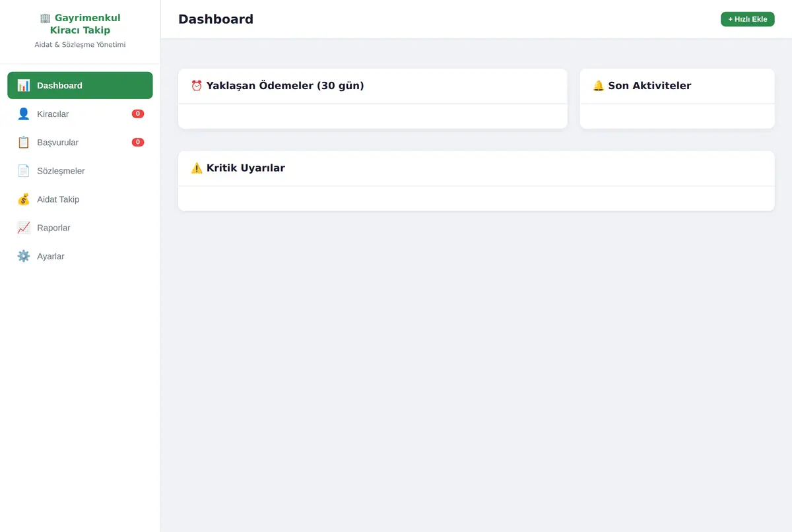The image size is (792, 532).
Task: Click the red badge next to Kiracılar
Action: (138, 114)
